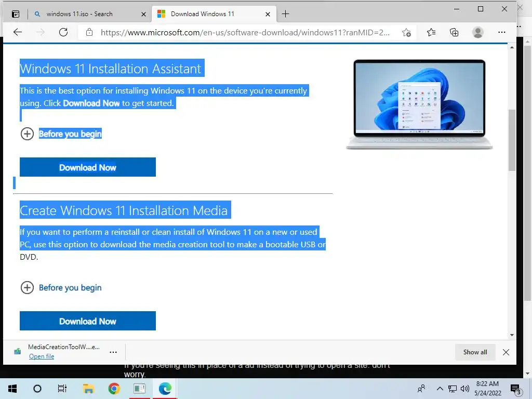The width and height of the screenshot is (532, 399).
Task: Open People icon in system tray
Action: pos(421,389)
